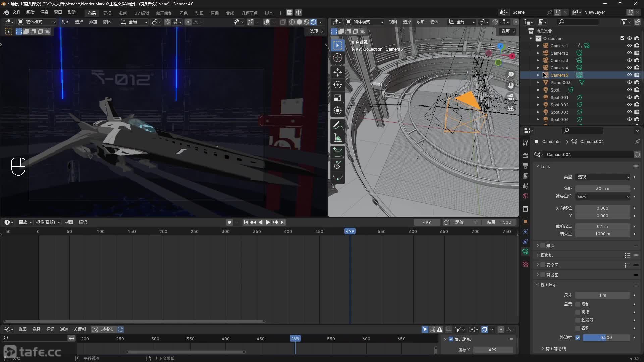Open the Output properties tab
This screenshot has height=362, width=644.
(525, 166)
